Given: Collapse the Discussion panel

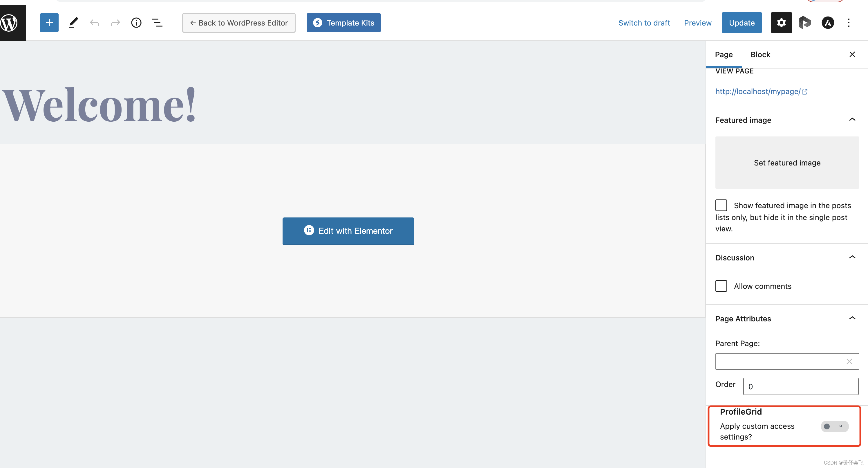Looking at the screenshot, I should [852, 257].
